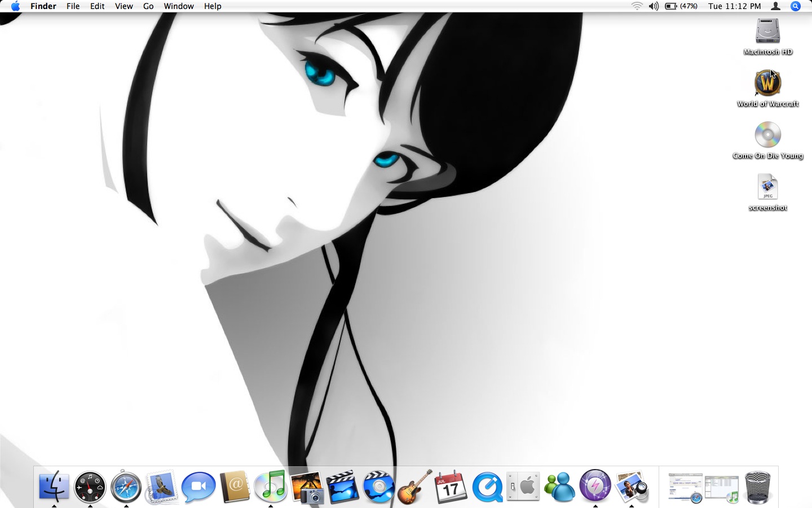Launch Dashboard from the Dock
This screenshot has height=508, width=812.
90,487
